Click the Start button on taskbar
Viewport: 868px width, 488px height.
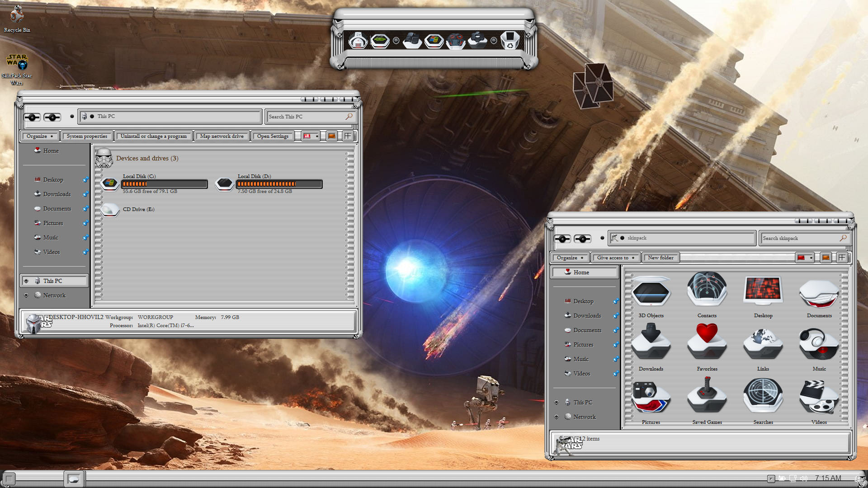tap(9, 478)
